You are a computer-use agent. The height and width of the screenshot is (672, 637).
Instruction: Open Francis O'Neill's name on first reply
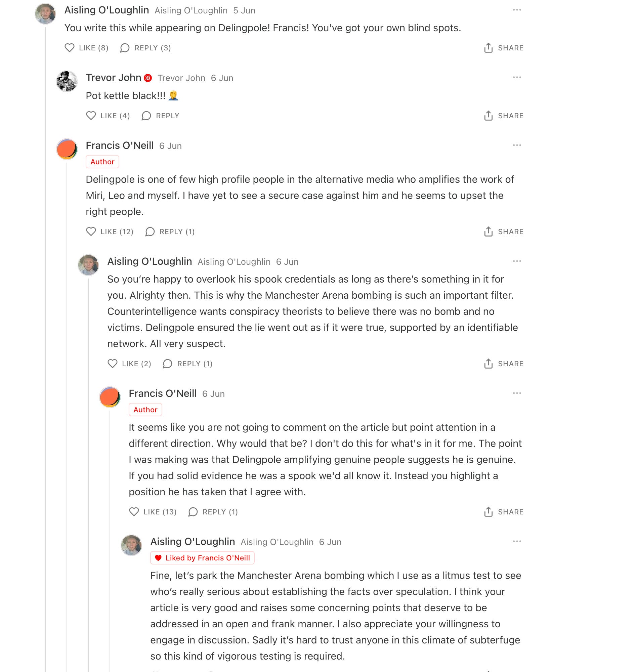[x=120, y=145]
